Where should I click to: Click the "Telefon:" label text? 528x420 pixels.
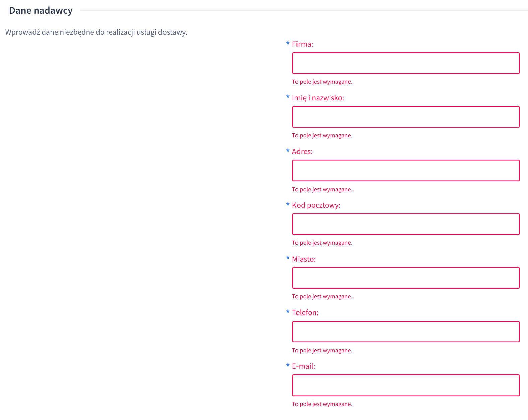click(x=305, y=312)
